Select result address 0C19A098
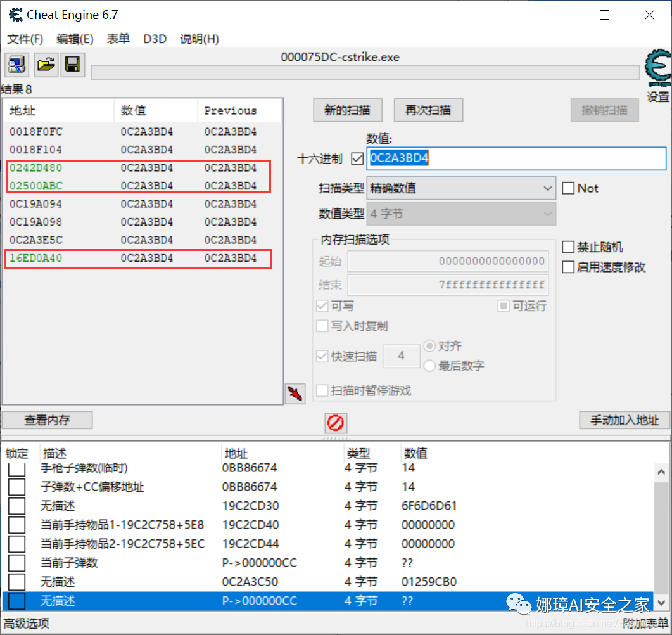This screenshot has height=635, width=672. [x=36, y=222]
